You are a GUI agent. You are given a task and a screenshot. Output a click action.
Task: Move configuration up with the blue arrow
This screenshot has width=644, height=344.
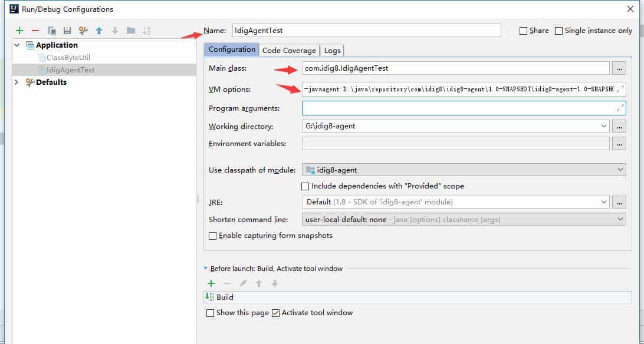click(x=99, y=31)
